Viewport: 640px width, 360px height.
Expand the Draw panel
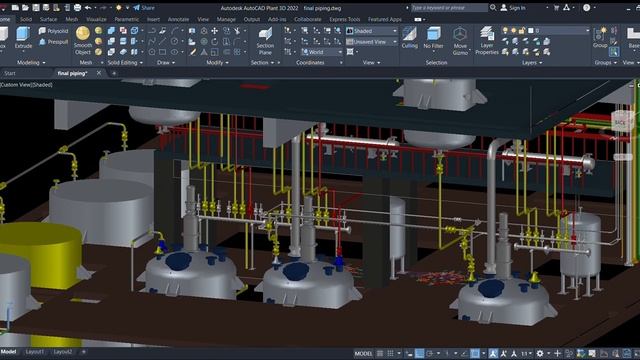click(166, 62)
